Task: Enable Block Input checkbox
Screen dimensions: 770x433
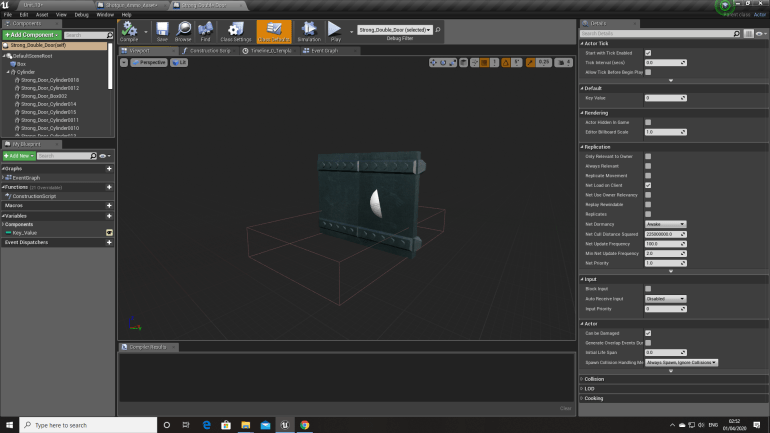Action: click(x=648, y=289)
